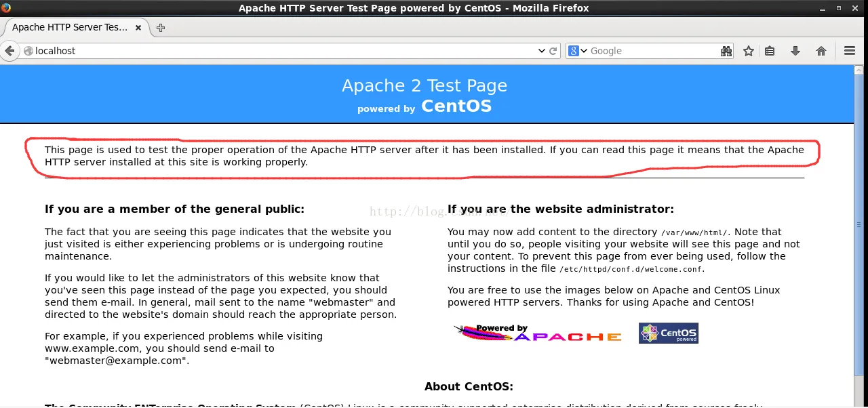
Task: Focus the localhost address bar
Action: click(285, 51)
